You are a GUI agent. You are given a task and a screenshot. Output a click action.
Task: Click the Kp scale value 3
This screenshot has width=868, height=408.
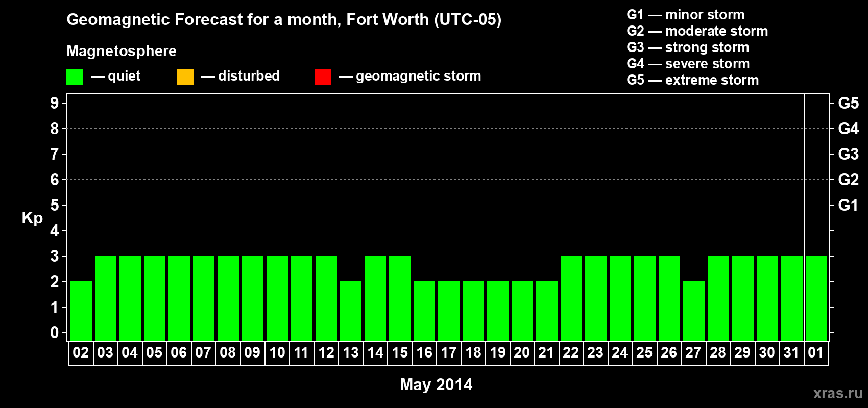[x=55, y=256]
